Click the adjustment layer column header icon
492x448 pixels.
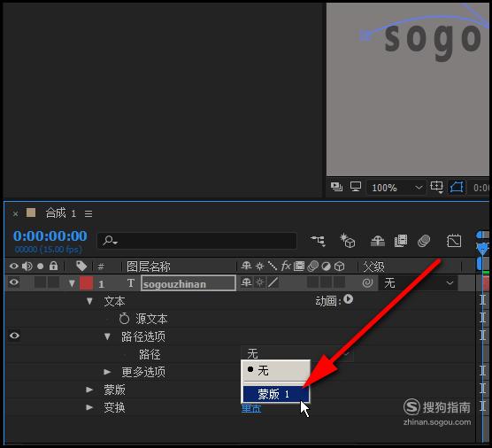(x=326, y=266)
